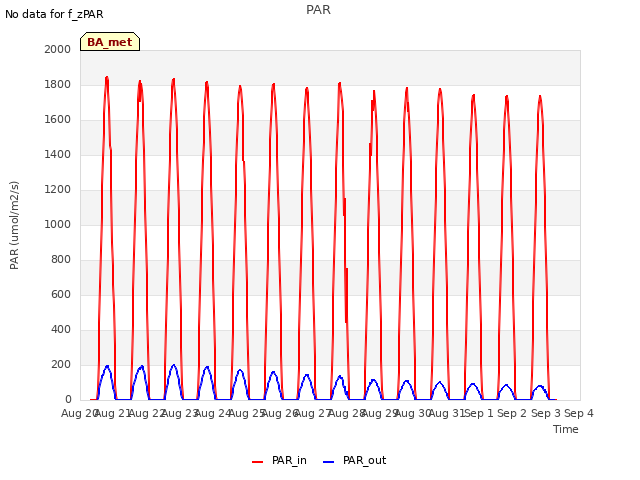The width and height of the screenshot is (640, 480).
Task: Click the Aug 20 x-axis tick label
Action: (79, 413)
